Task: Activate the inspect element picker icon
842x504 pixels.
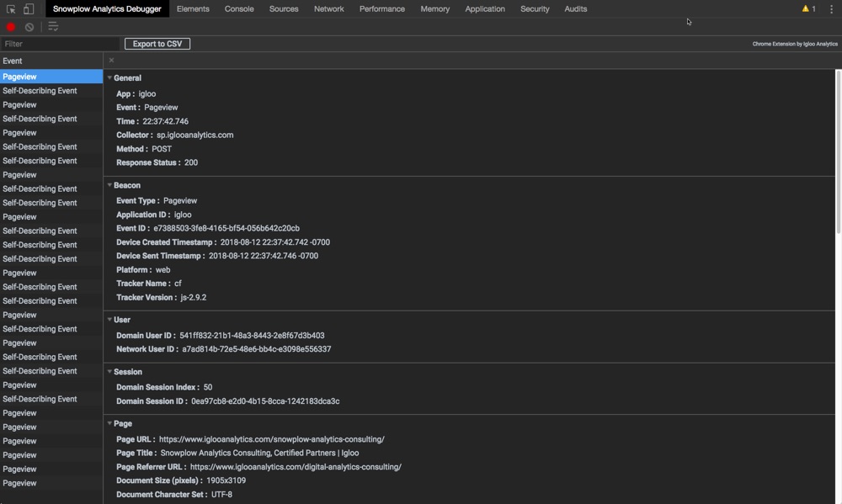Action: click(11, 9)
